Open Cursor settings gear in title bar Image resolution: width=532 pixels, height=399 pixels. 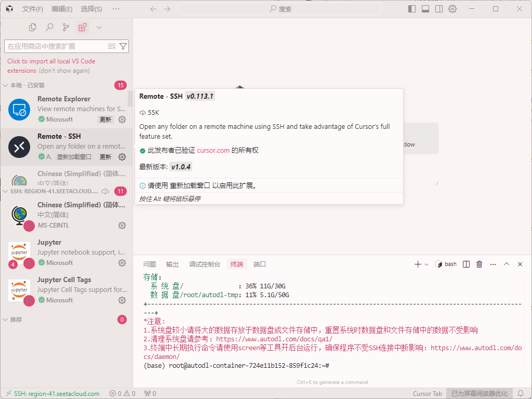pyautogui.click(x=453, y=9)
